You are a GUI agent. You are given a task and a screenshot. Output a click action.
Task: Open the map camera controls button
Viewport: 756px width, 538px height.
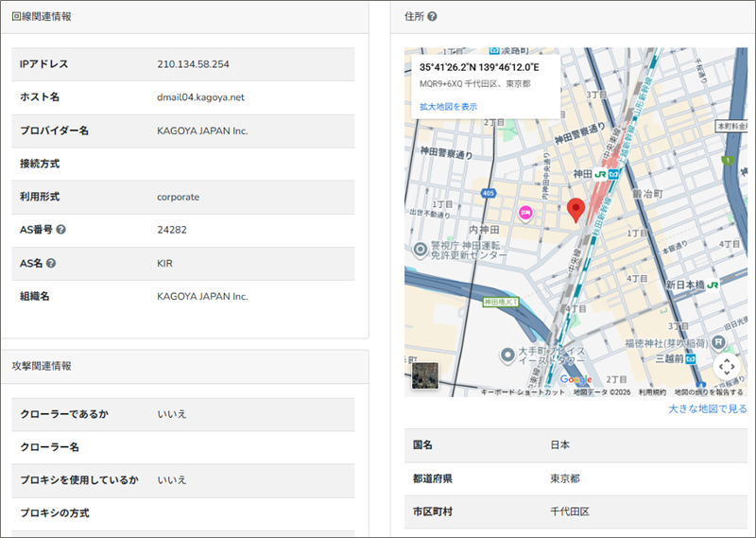click(x=726, y=366)
